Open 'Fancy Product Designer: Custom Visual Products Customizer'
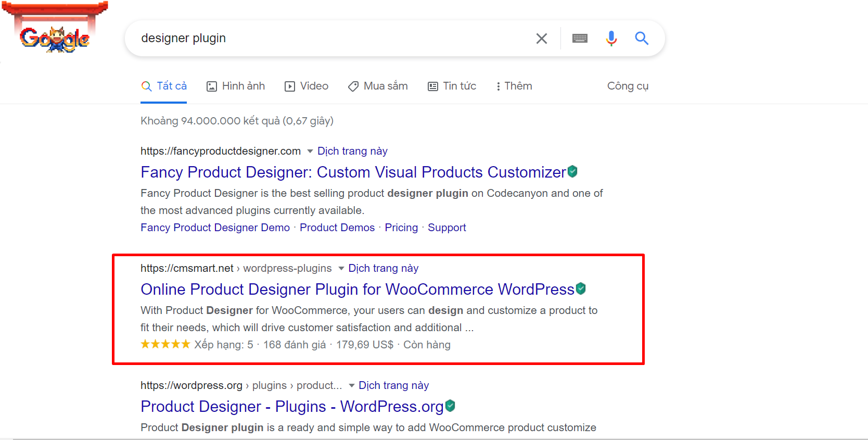 353,172
